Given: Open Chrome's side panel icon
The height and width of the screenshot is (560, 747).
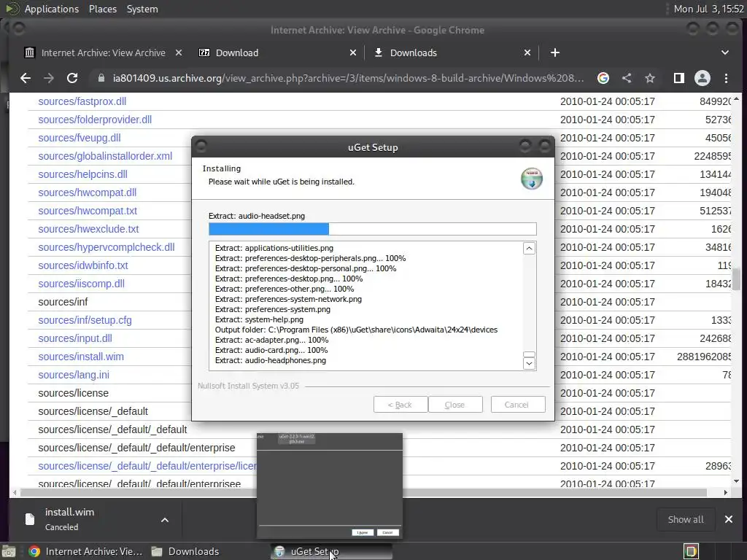Looking at the screenshot, I should (679, 78).
